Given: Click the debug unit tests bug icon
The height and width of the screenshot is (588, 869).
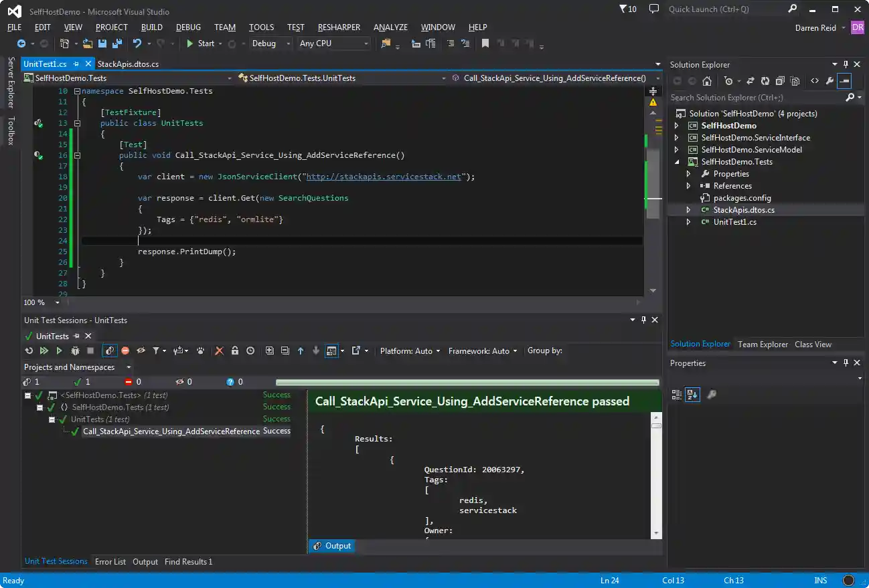Looking at the screenshot, I should (75, 351).
